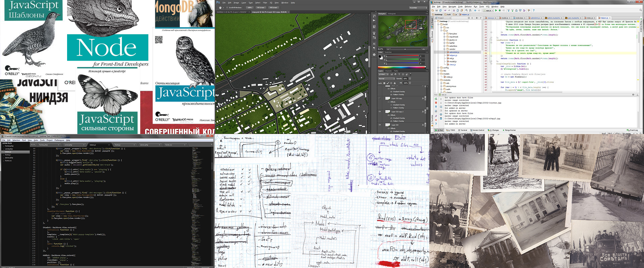Click the Project panel settings gear icon

click(477, 18)
